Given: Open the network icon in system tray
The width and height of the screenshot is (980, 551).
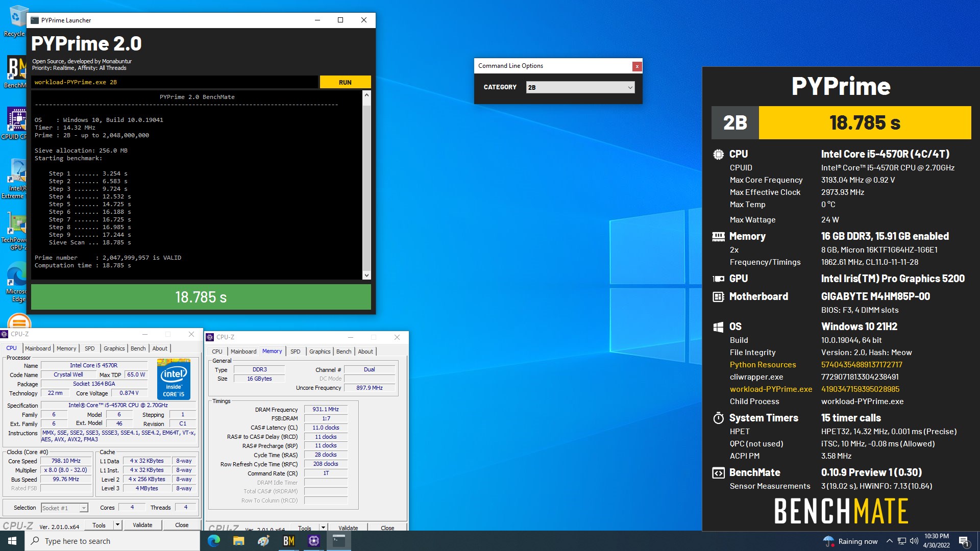Looking at the screenshot, I should (902, 541).
